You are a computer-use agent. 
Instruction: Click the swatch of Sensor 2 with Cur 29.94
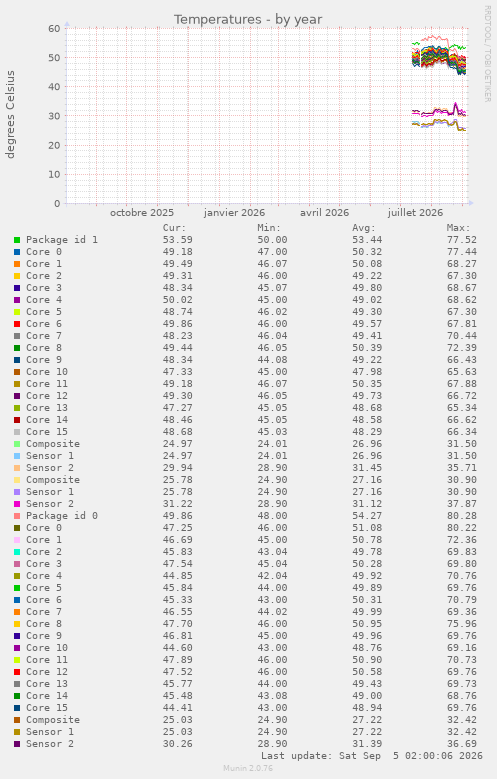tap(17, 468)
